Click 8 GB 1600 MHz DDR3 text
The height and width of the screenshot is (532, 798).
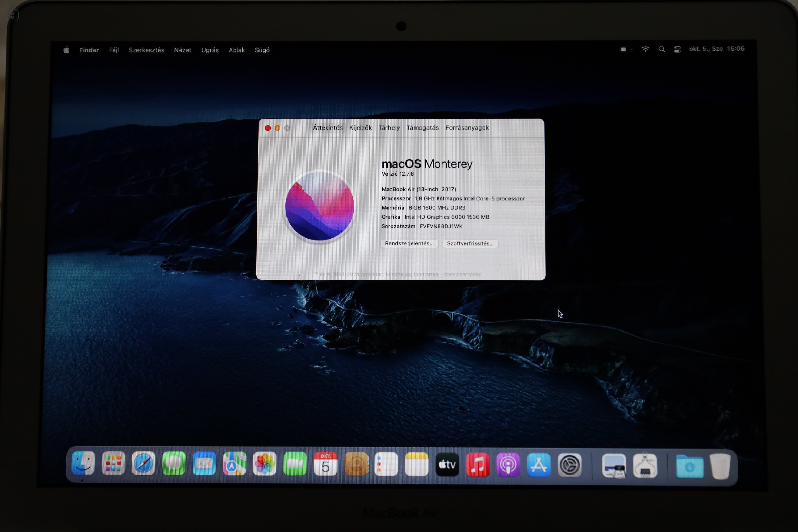(437, 208)
